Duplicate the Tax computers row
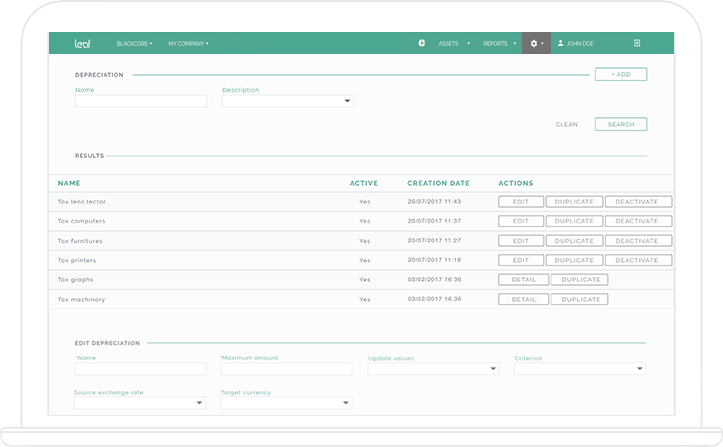The image size is (723, 447). [x=574, y=221]
